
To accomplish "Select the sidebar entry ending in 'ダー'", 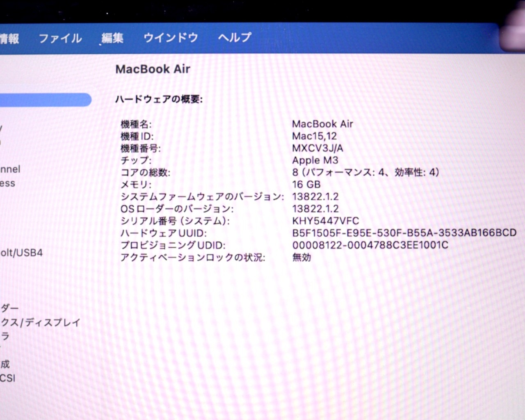I will tap(9, 308).
